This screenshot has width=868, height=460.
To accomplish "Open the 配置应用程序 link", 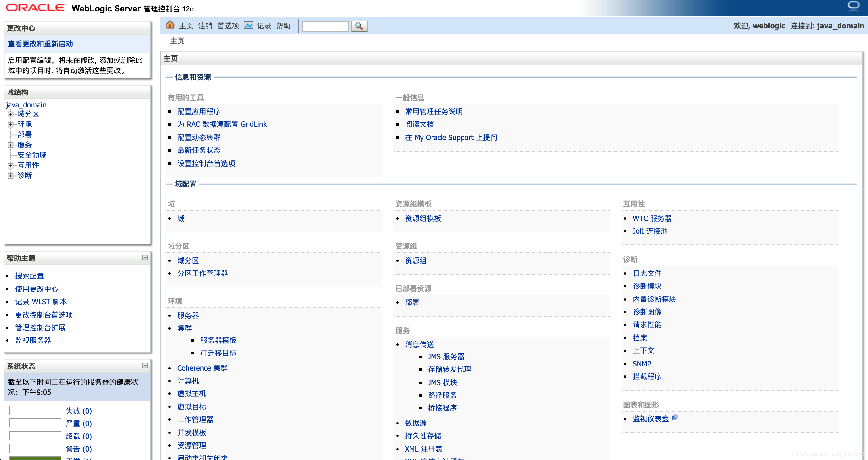I will (199, 112).
